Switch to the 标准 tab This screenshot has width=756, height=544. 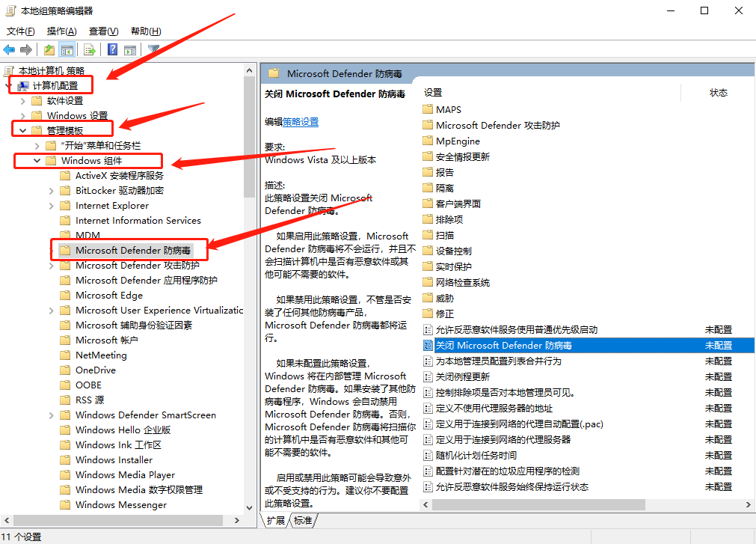pyautogui.click(x=302, y=519)
